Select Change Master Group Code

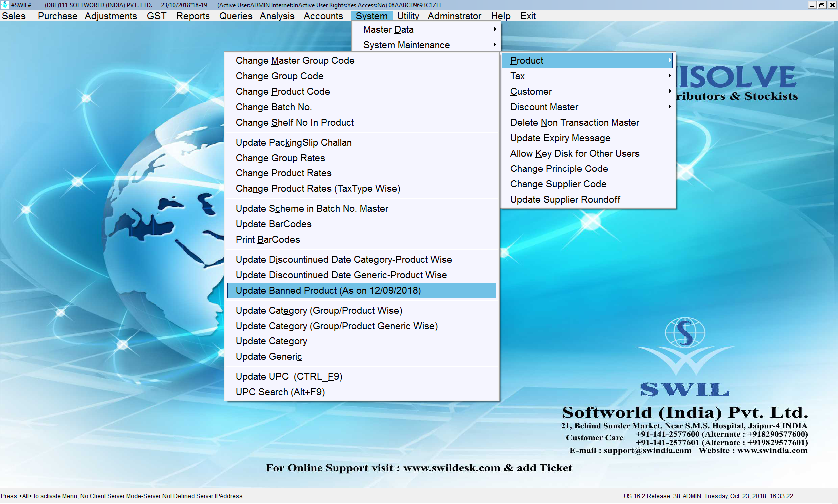pos(362,60)
